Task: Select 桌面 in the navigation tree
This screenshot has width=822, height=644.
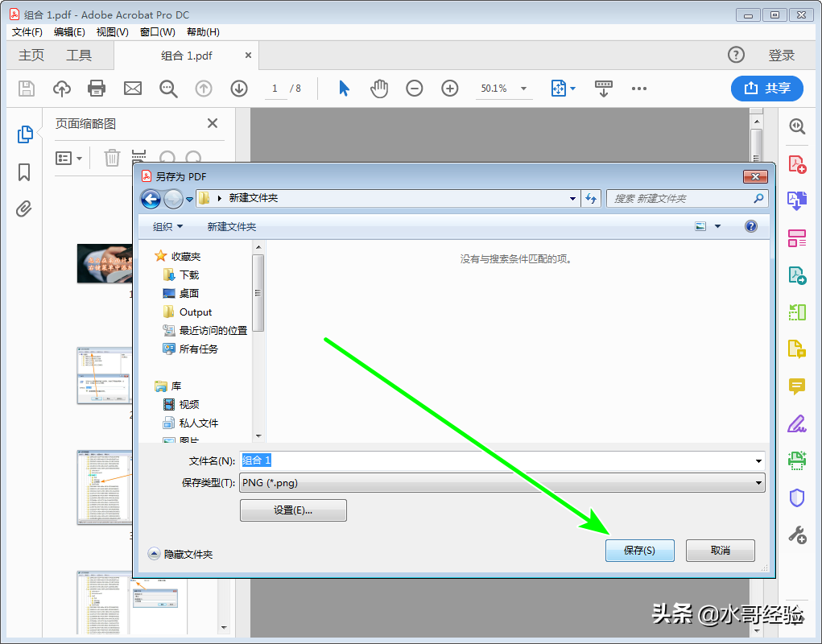Action: tap(181, 294)
